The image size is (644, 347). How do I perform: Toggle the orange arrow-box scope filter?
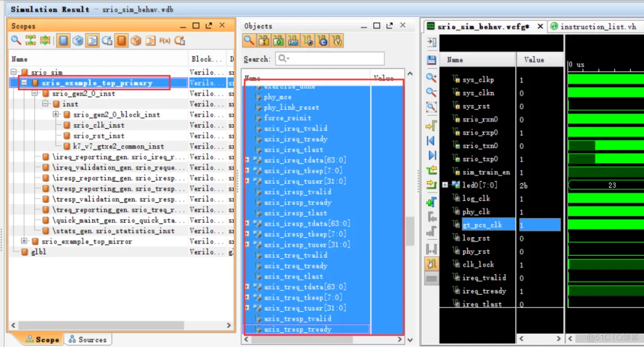click(x=179, y=40)
